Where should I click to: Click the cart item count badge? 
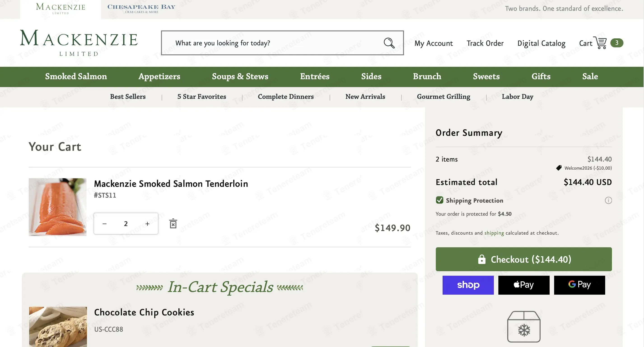617,43
